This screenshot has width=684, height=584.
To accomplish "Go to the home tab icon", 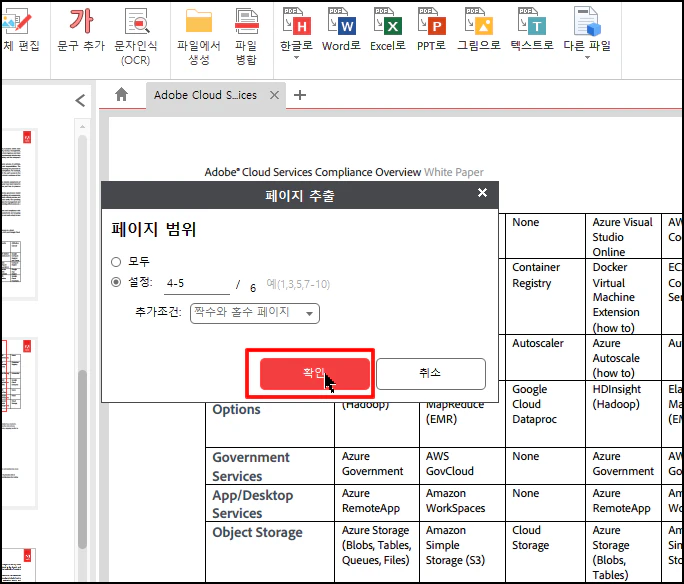I will [122, 94].
